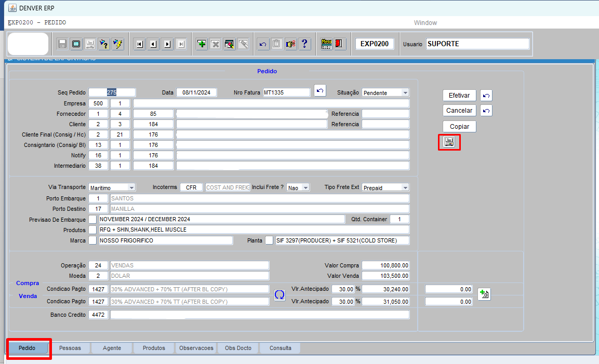
Task: Switch to the Produtos tab
Action: (x=154, y=348)
